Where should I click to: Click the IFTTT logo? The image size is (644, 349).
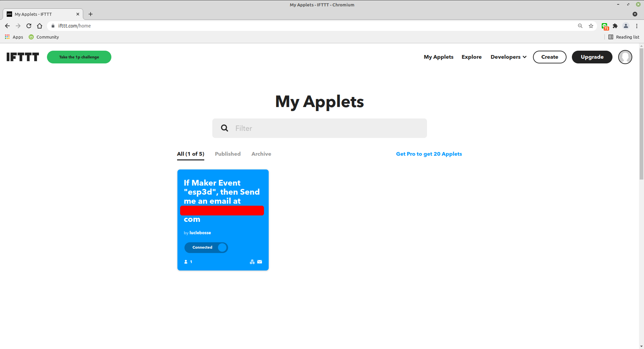coord(22,57)
